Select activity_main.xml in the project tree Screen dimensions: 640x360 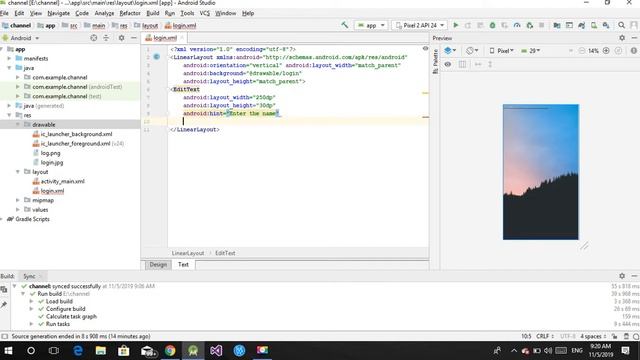[x=62, y=181]
